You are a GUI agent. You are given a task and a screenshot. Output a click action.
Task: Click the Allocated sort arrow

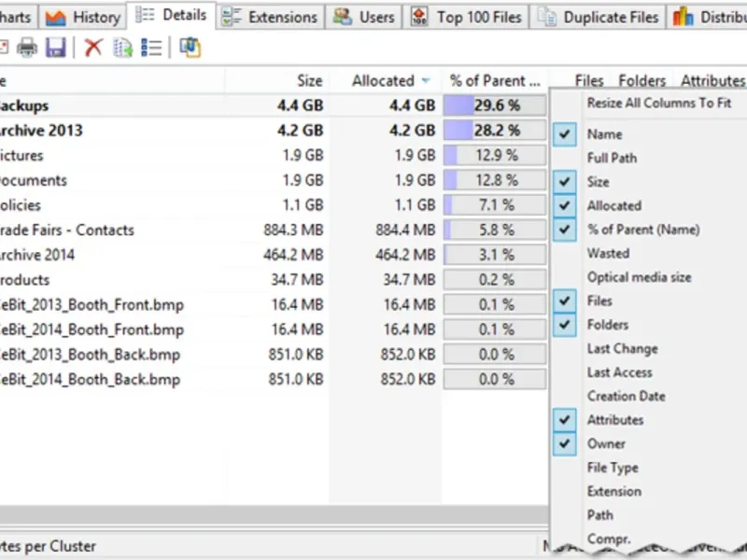pos(426,80)
